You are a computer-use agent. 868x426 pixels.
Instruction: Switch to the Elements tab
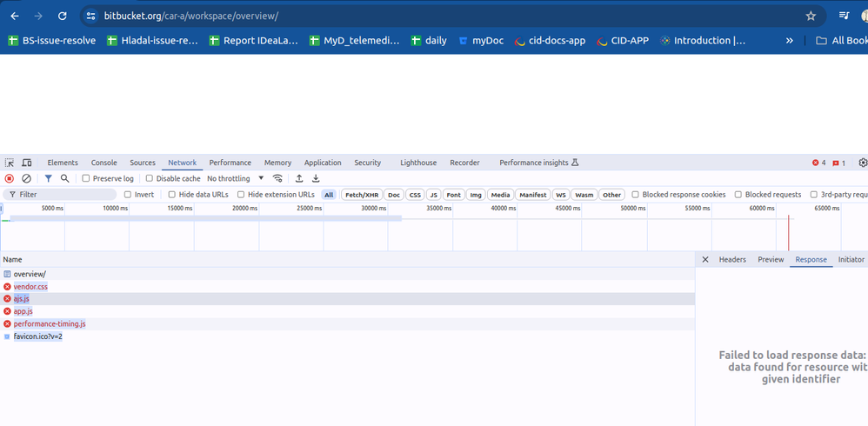tap(63, 163)
